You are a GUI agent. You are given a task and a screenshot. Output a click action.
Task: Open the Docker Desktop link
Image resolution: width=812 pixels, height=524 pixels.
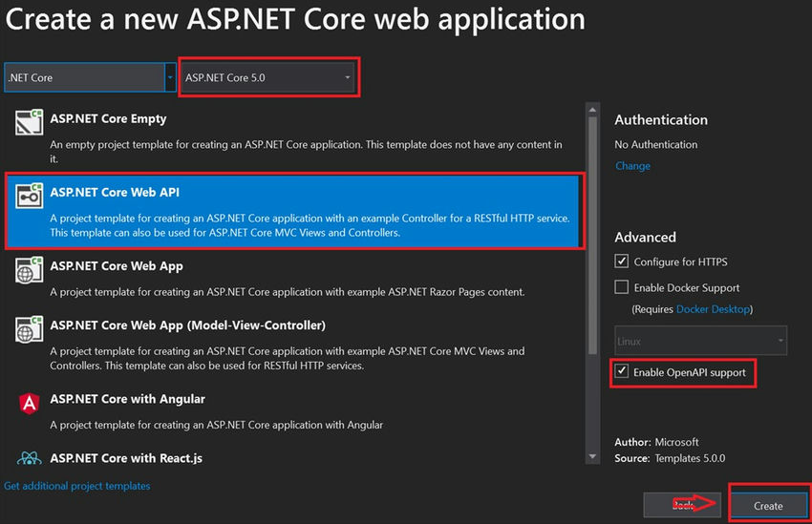pos(713,309)
